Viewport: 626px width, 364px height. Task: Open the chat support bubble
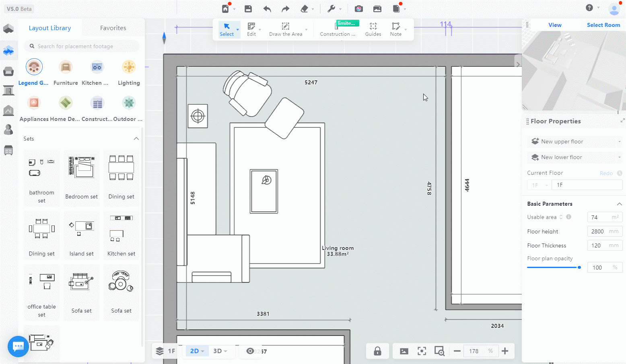(18, 346)
